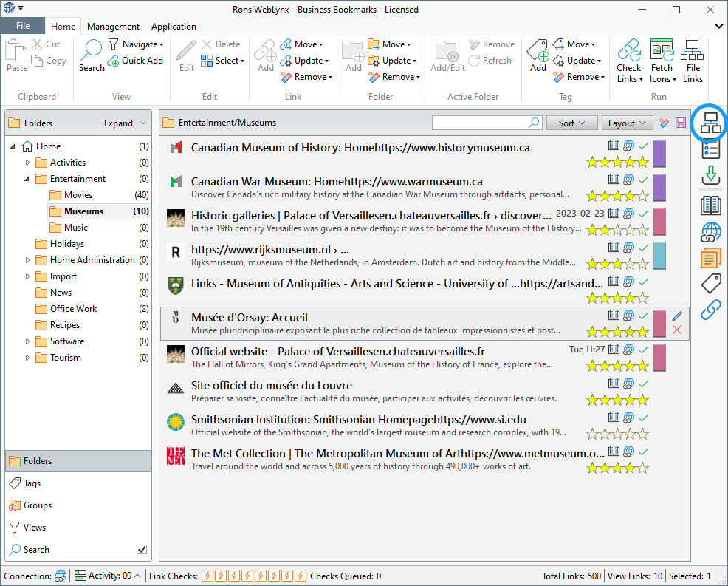Click the green download arrow sidebar icon

click(x=710, y=176)
